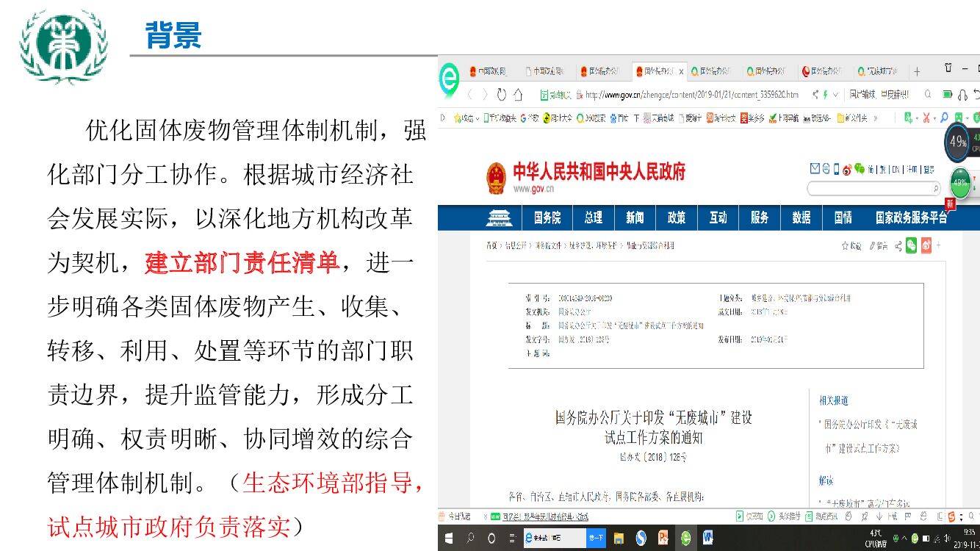Expand the 收藏 favorites dropdown arrow
This screenshot has width=980, height=551.
(477, 118)
